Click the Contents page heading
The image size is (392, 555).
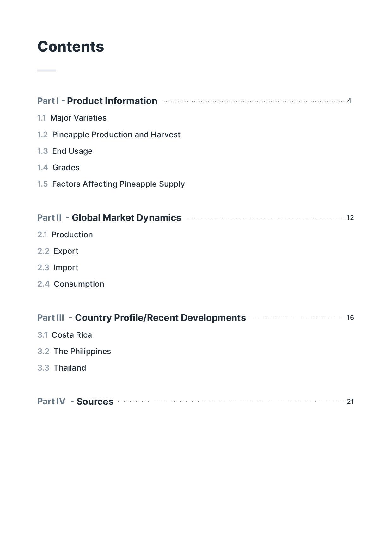tap(71, 47)
